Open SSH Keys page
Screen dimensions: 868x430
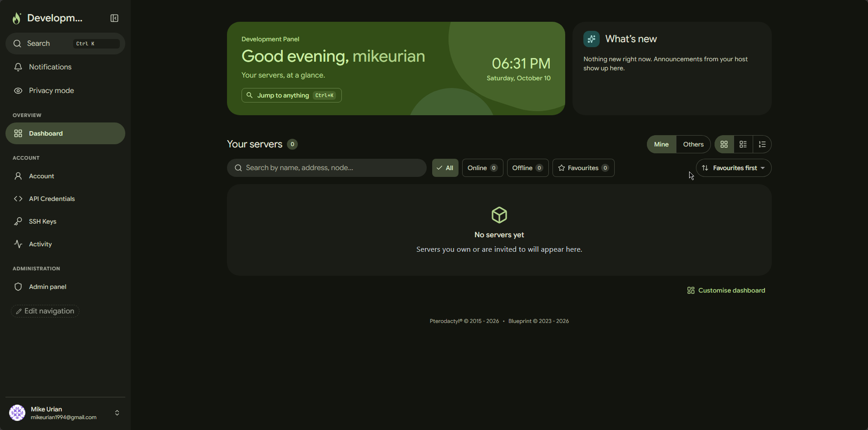click(65, 221)
